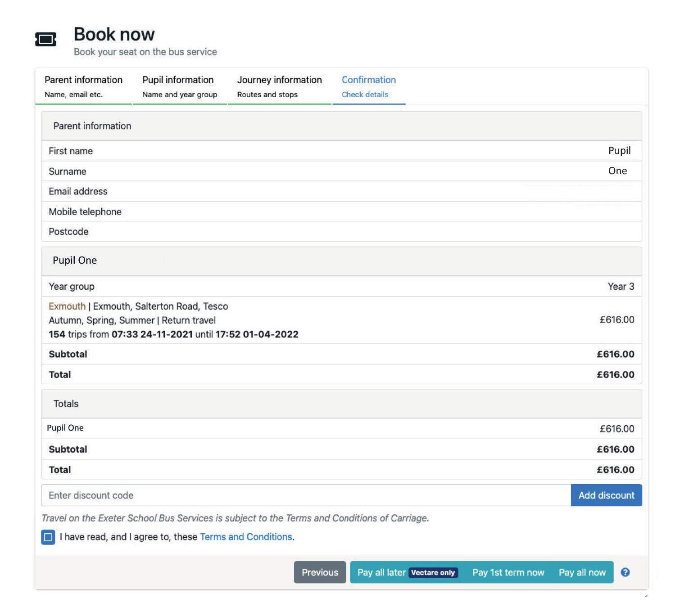Click the Parent information section header
698x616 pixels.
[341, 126]
